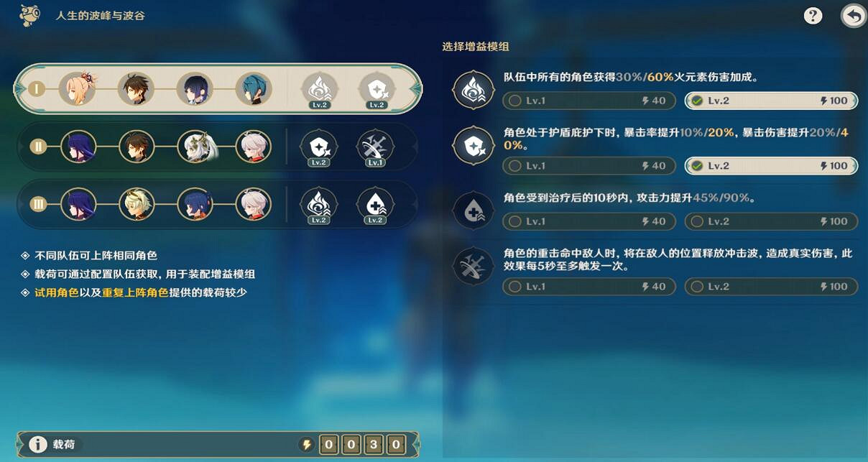Enable Lv.2 for the healing attack boost module

(x=771, y=221)
